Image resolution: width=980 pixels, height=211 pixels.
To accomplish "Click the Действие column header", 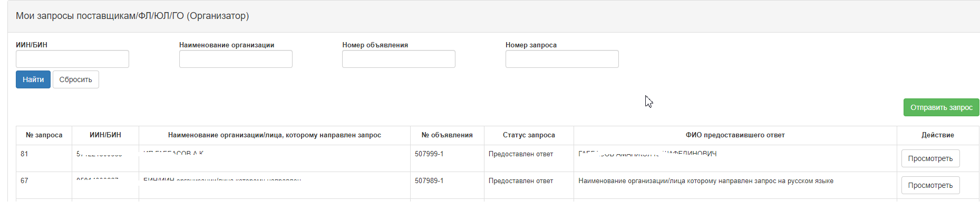I will (937, 135).
